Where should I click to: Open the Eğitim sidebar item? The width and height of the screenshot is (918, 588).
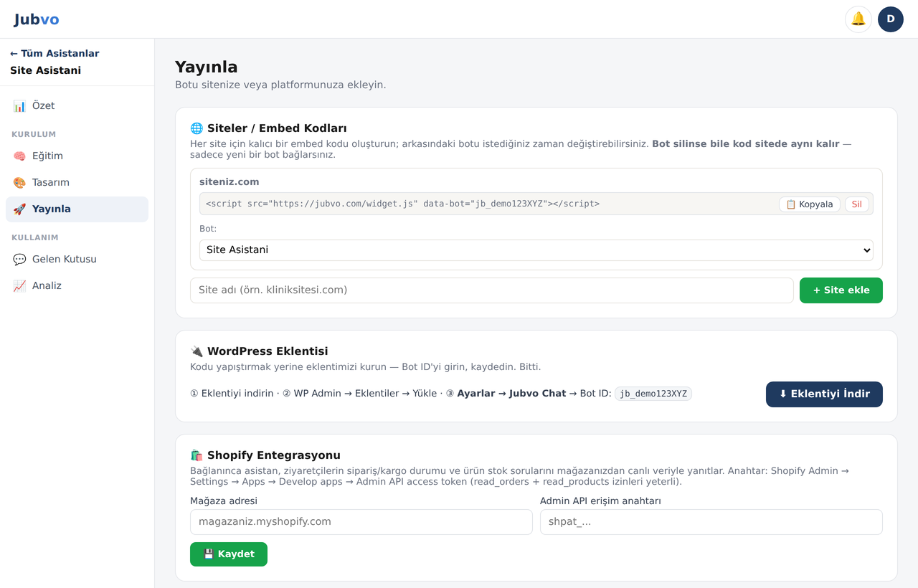(x=77, y=156)
